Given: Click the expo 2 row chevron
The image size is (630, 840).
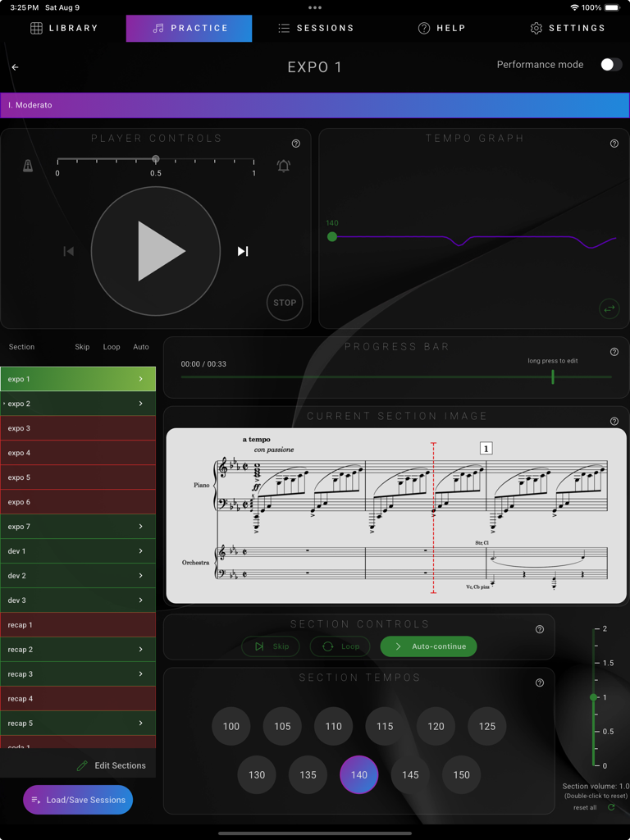Looking at the screenshot, I should click(x=141, y=404).
